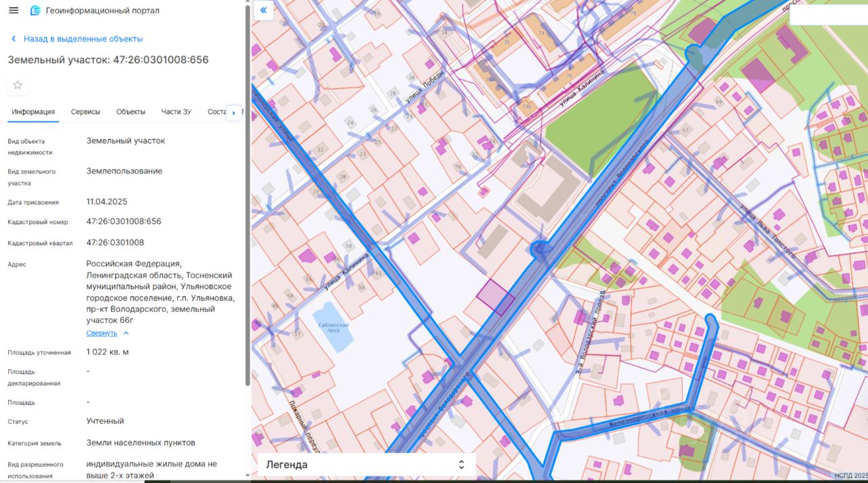868x483 pixels.
Task: Toggle the favorite star for this parcel
Action: point(18,85)
